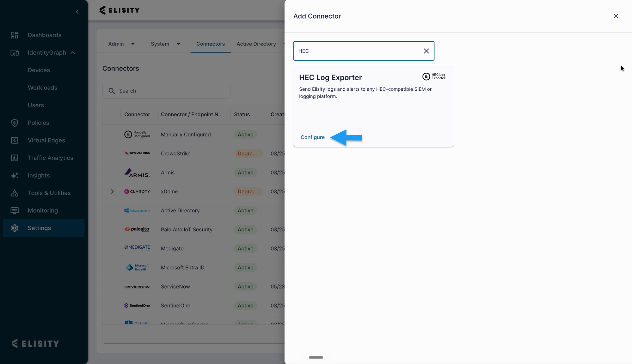Click the Connectors list search field
The height and width of the screenshot is (364, 632).
pos(166,91)
